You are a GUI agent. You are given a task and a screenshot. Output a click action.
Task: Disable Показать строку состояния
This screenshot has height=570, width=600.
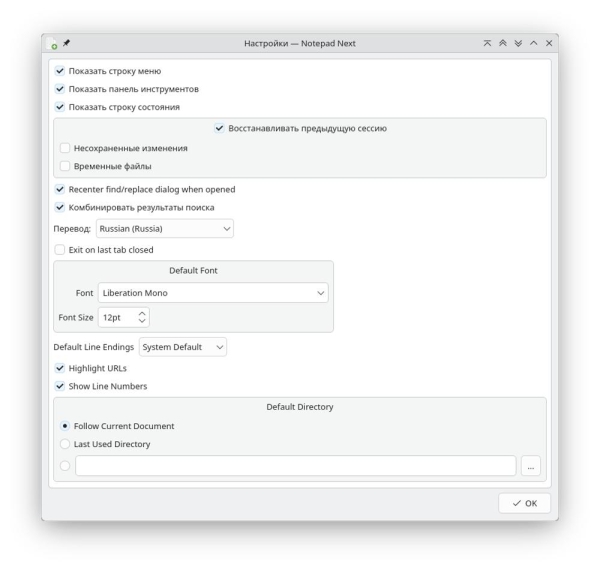click(60, 107)
